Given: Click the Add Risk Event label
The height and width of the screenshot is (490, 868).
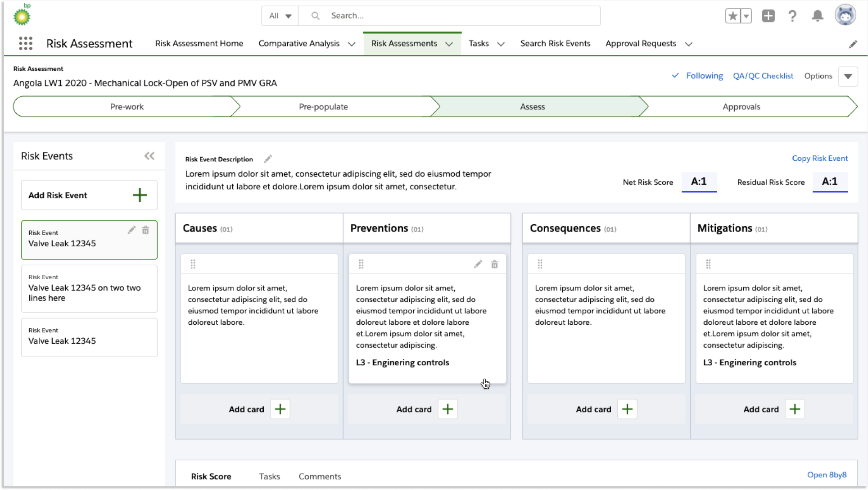Looking at the screenshot, I should click(58, 195).
